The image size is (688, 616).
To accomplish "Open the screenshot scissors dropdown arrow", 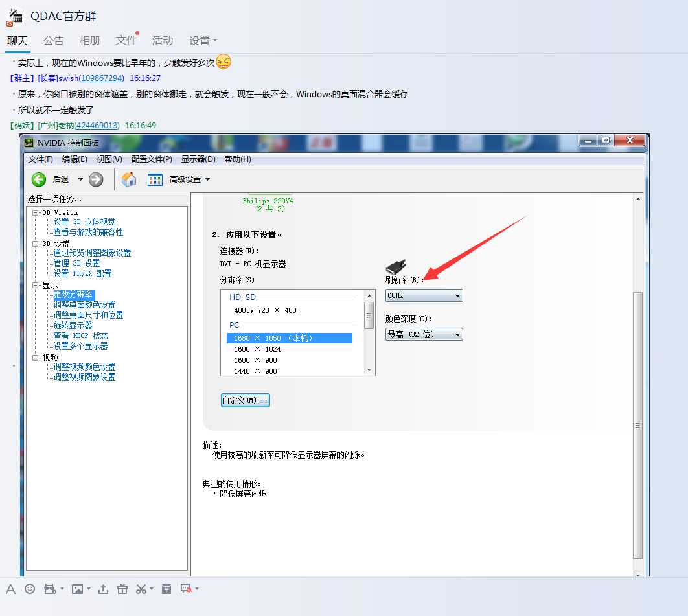I will click(x=152, y=589).
